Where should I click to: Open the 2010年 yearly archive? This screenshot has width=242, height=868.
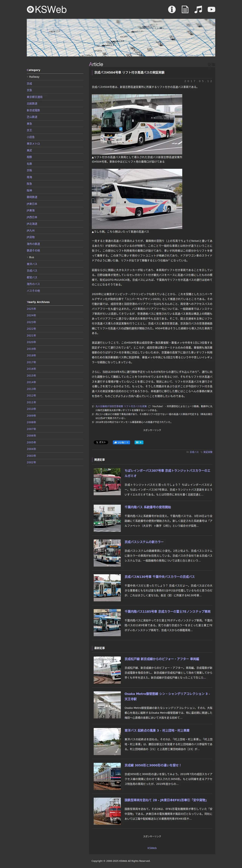pyautogui.click(x=31, y=409)
